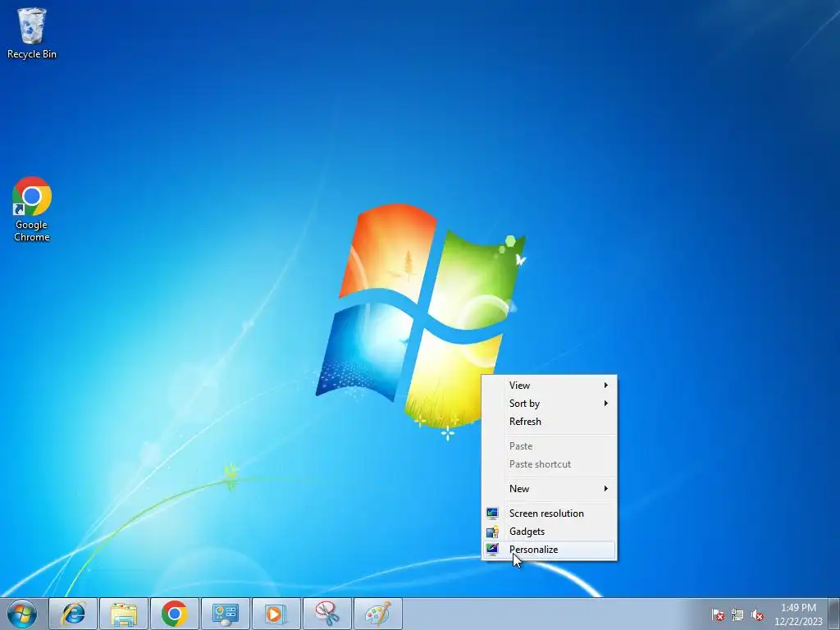
Task: Click the Gadgets menu icon
Action: [492, 532]
